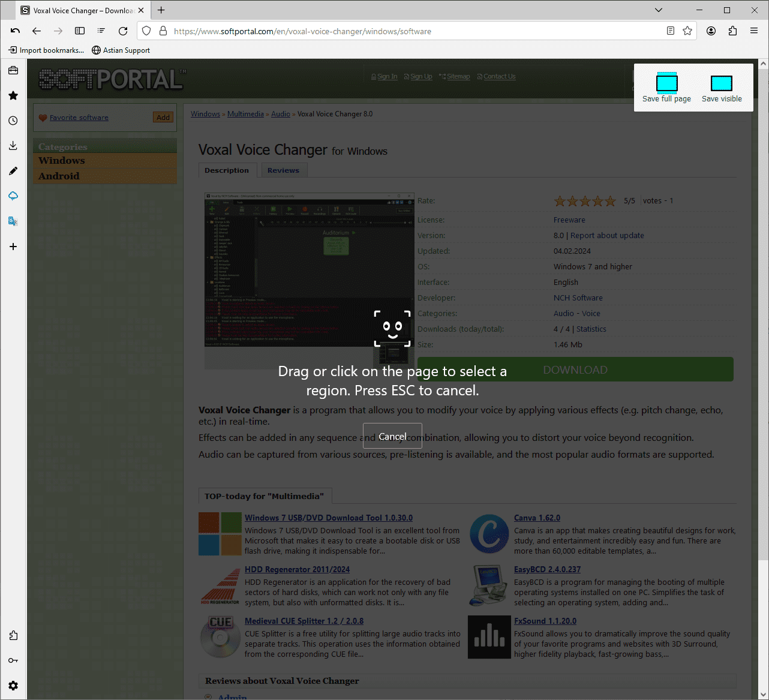Open Import bookmarks from the bookmarks bar

(46, 50)
